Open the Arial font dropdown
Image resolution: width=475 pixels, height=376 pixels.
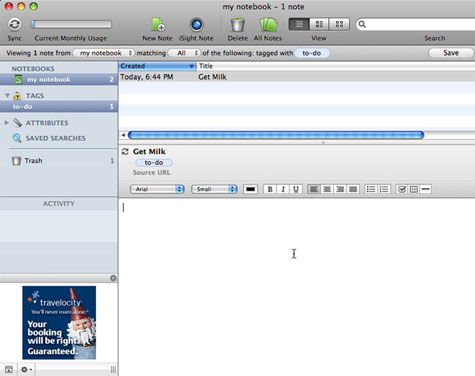point(157,189)
